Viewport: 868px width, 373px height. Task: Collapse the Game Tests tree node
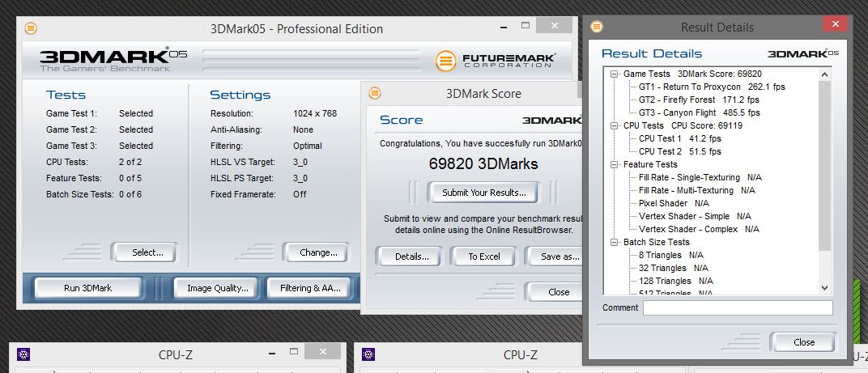coord(614,74)
